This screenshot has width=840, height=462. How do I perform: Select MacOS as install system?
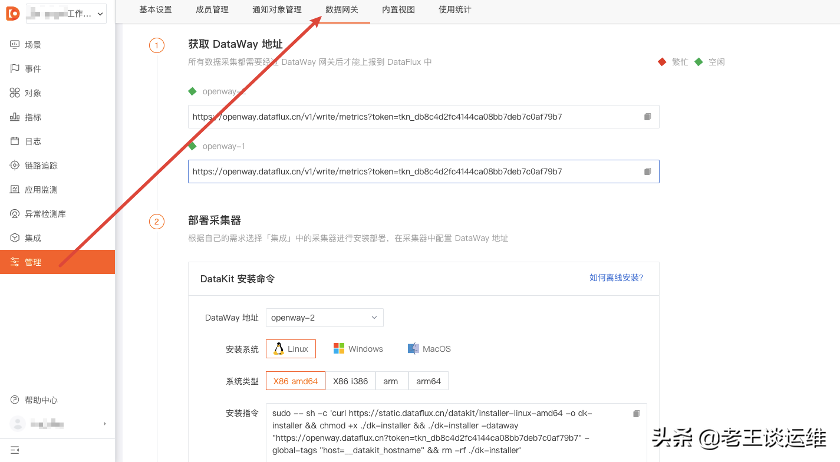pos(429,349)
